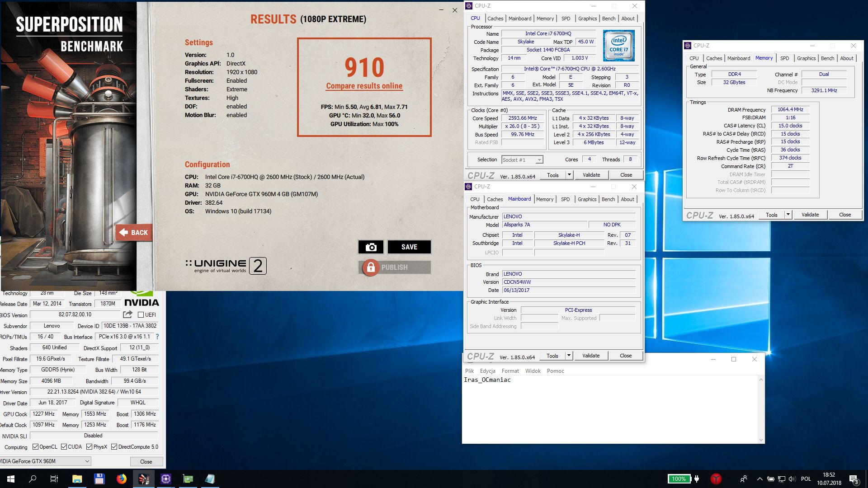Screen dimensions: 868x488
Task: Click the locked Publish icon
Action: pyautogui.click(x=371, y=267)
